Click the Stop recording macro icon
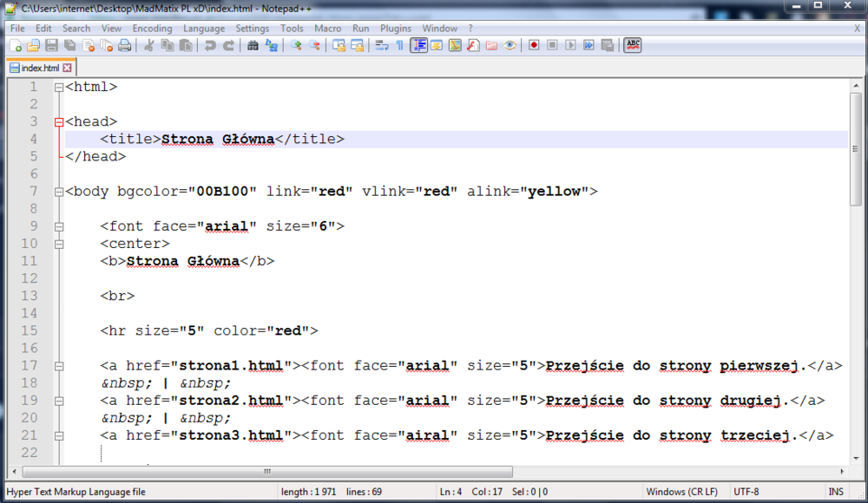 [552, 45]
